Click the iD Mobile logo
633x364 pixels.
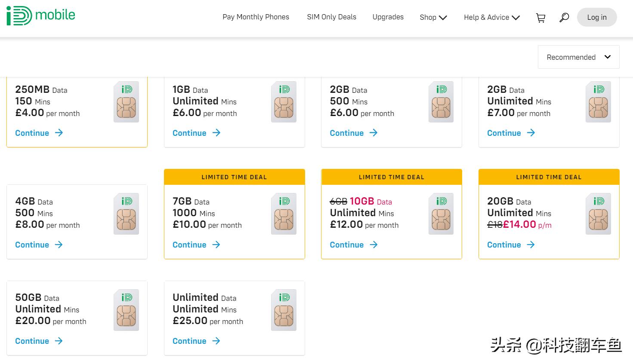pyautogui.click(x=41, y=16)
